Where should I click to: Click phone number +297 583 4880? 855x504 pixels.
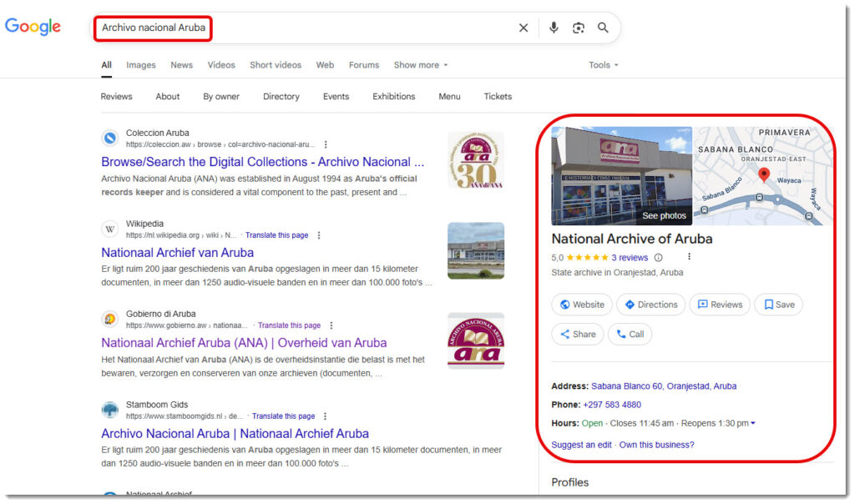(x=612, y=405)
